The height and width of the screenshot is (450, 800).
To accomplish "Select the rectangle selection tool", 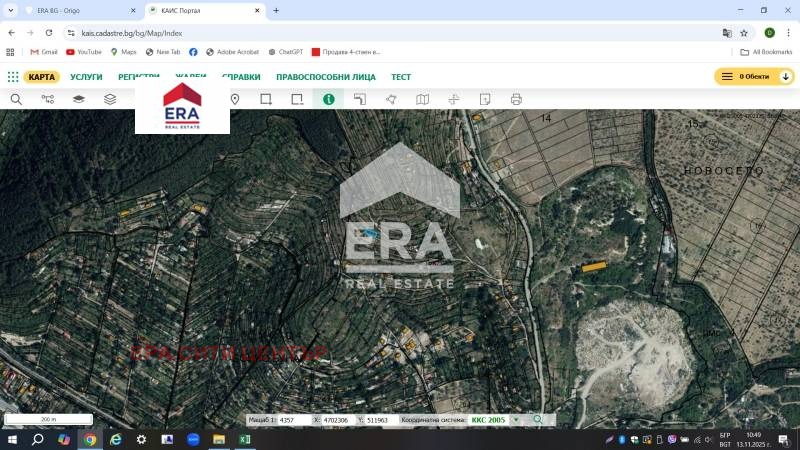I will pyautogui.click(x=266, y=99).
